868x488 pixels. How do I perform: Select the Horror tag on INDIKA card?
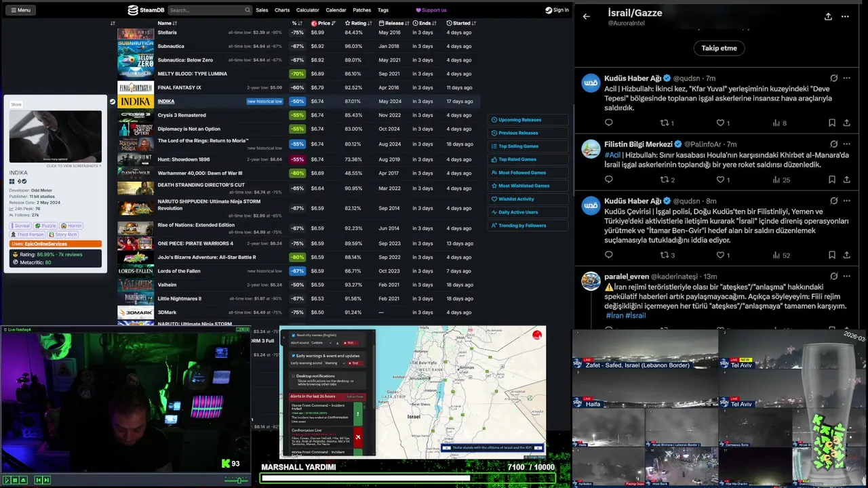pyautogui.click(x=72, y=226)
